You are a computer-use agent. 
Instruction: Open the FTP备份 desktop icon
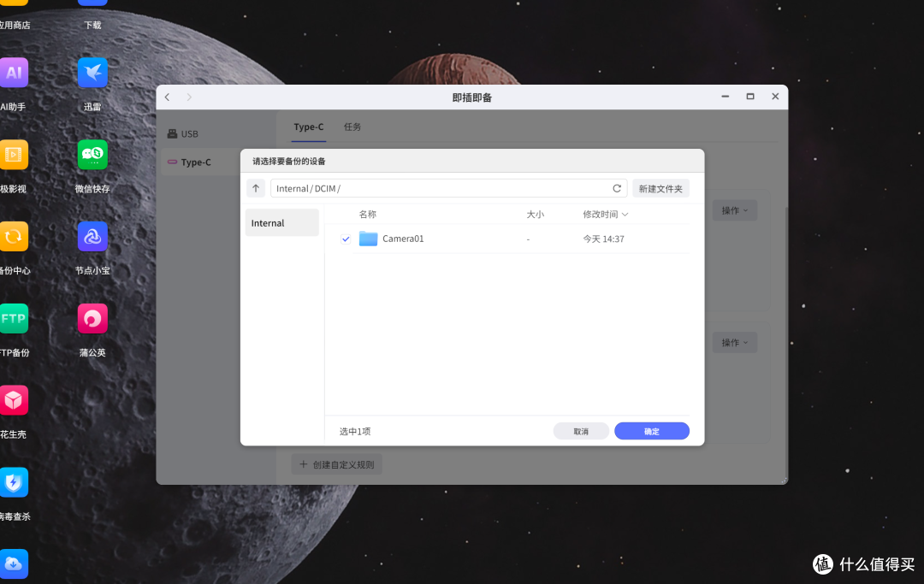point(14,318)
